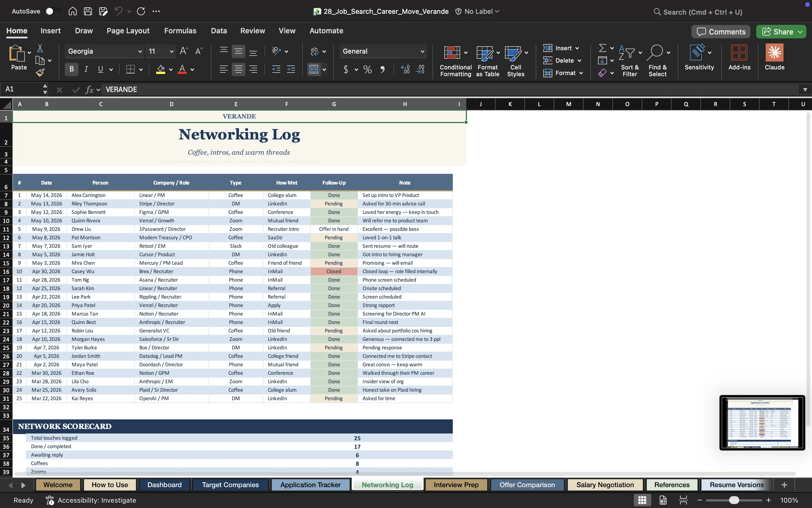
Task: Click the Home icon in title bar
Action: tap(72, 11)
